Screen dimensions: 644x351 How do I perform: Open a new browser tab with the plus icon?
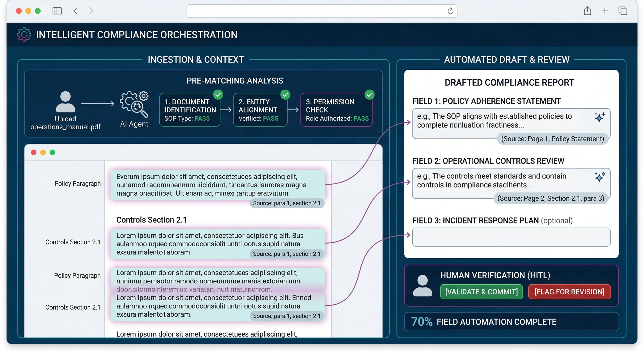(605, 11)
